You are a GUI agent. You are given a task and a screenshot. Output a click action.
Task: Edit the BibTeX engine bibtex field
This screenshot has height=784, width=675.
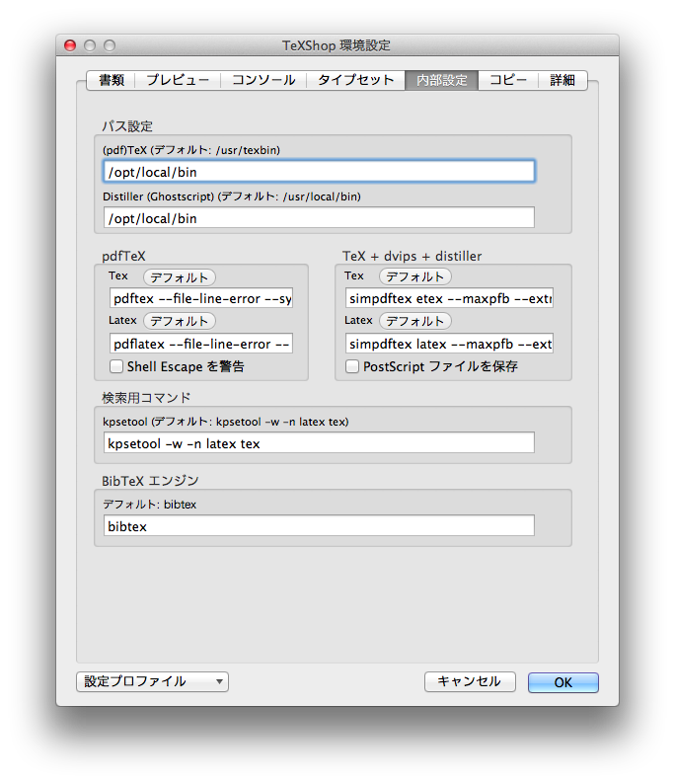(x=319, y=526)
